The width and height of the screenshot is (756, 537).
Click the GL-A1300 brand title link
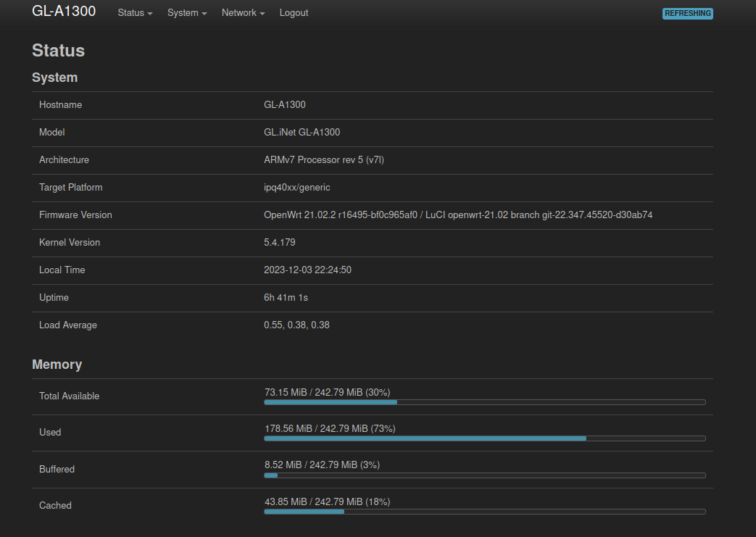[x=64, y=12]
